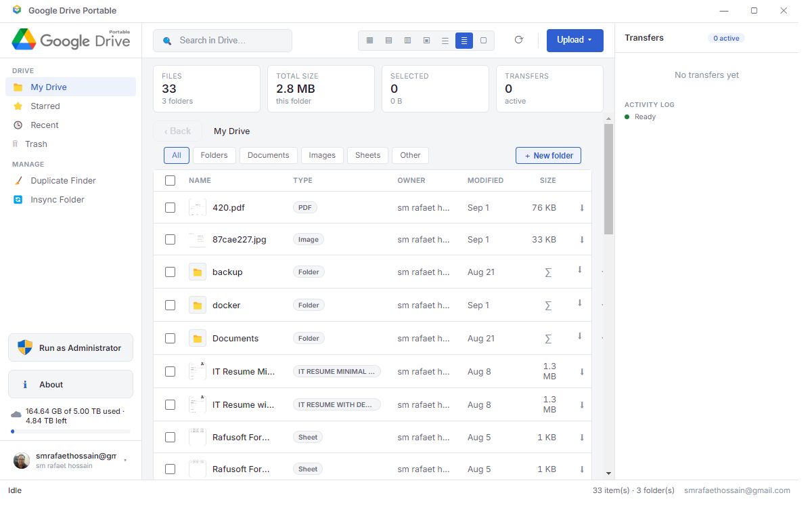Open the About button
Viewport: 812px width, 508px height.
tap(70, 384)
